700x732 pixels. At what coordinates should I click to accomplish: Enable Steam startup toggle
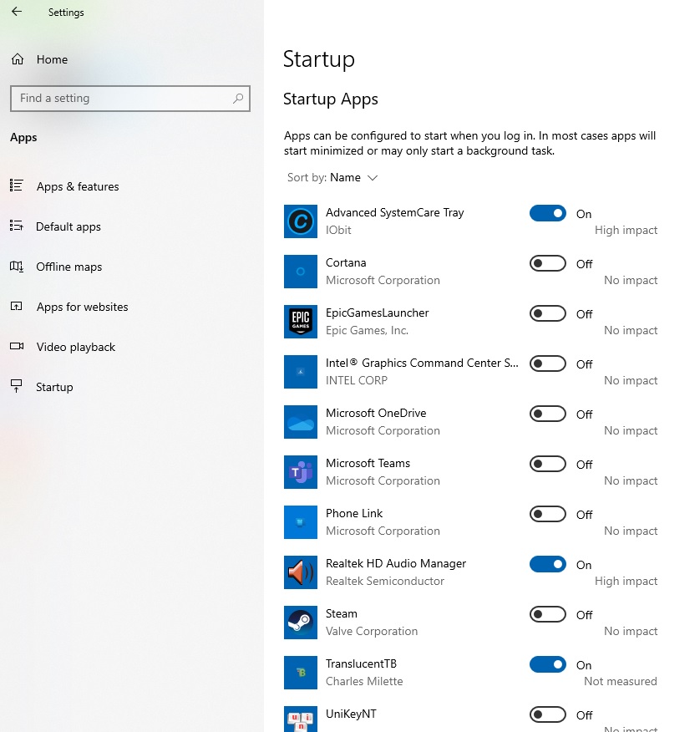tap(547, 614)
